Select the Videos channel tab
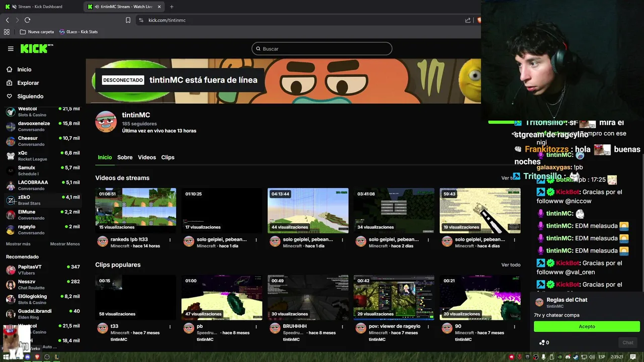The image size is (644, 362). tap(147, 157)
